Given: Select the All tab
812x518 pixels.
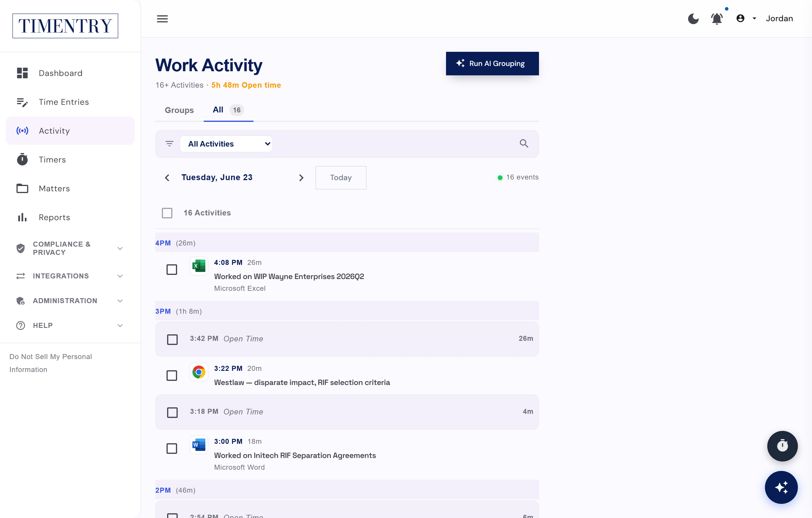Looking at the screenshot, I should coord(228,110).
